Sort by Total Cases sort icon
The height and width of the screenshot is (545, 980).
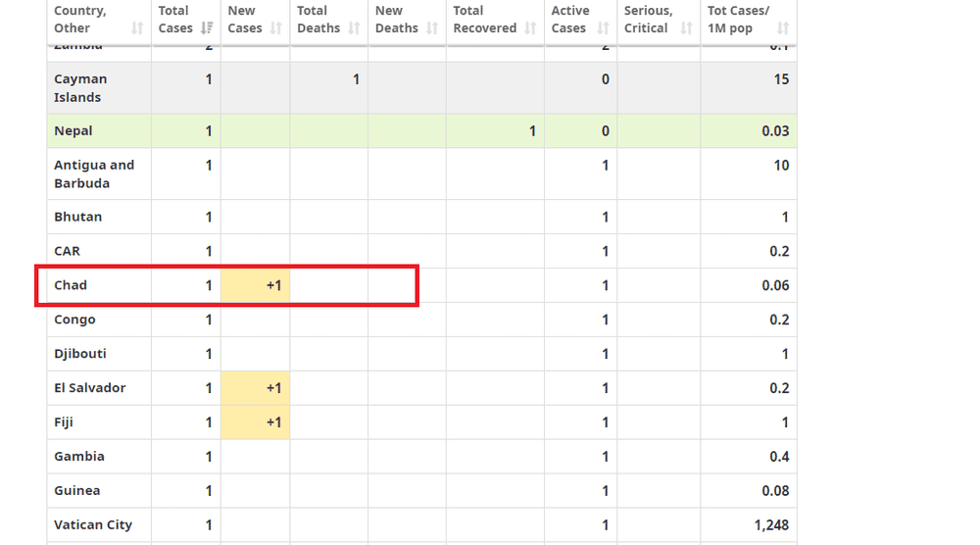pos(207,28)
